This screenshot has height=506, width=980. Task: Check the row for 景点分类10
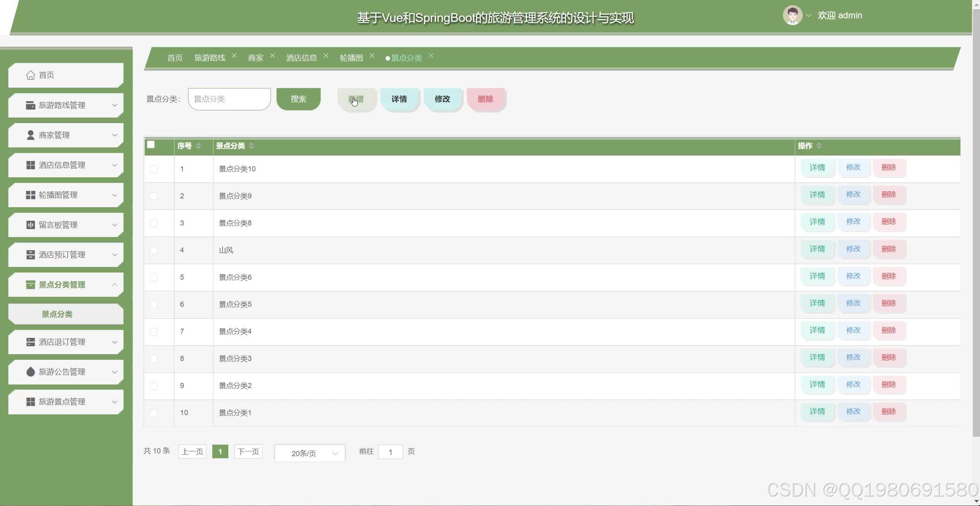(x=153, y=169)
